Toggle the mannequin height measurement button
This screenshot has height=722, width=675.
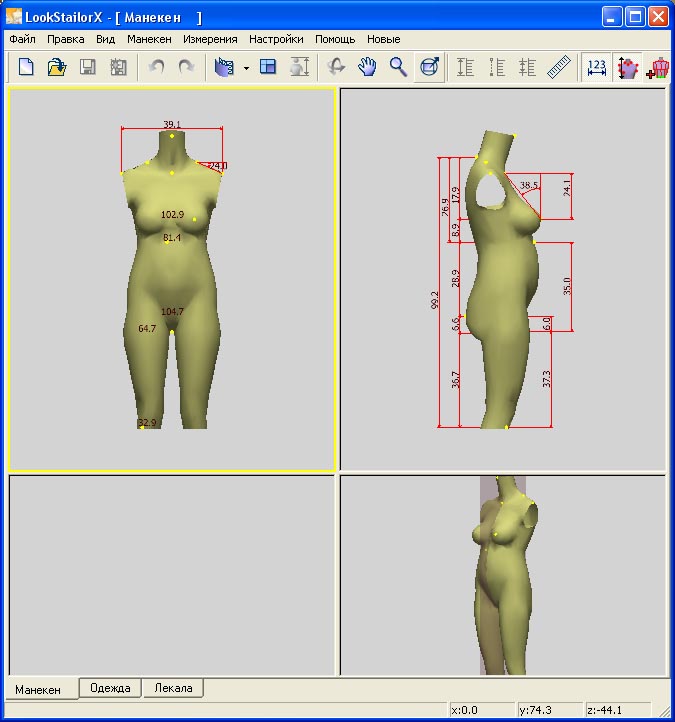(628, 67)
